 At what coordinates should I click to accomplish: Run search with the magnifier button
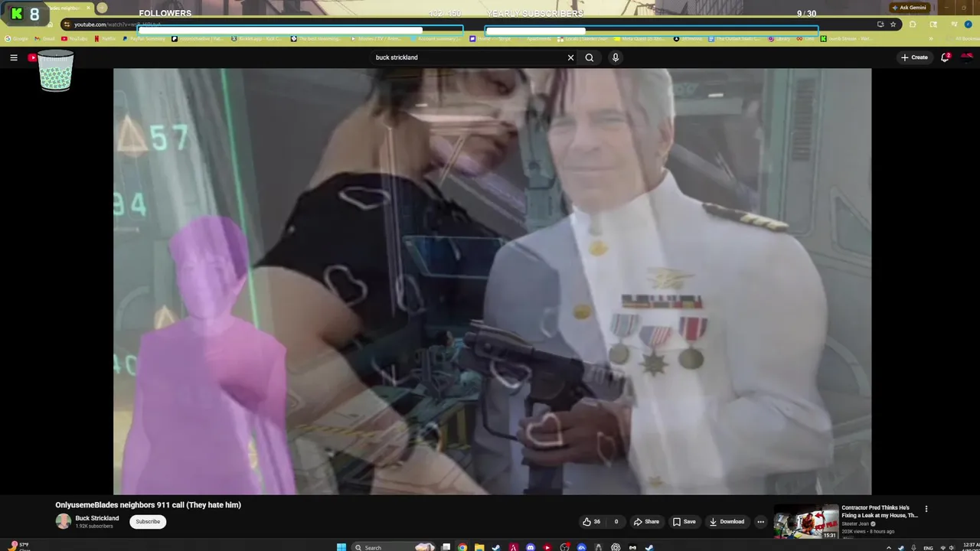pyautogui.click(x=590, y=57)
